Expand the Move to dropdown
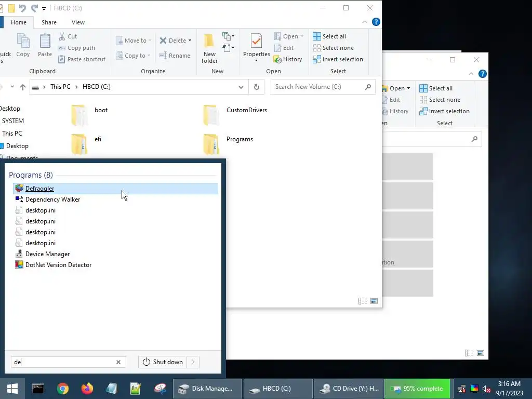The image size is (532, 399). [150, 41]
